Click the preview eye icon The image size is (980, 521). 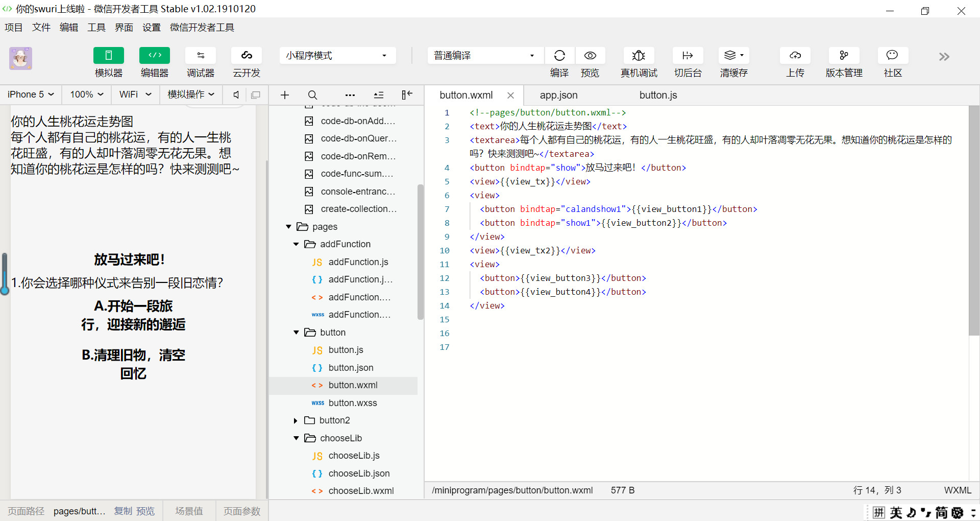[590, 56]
